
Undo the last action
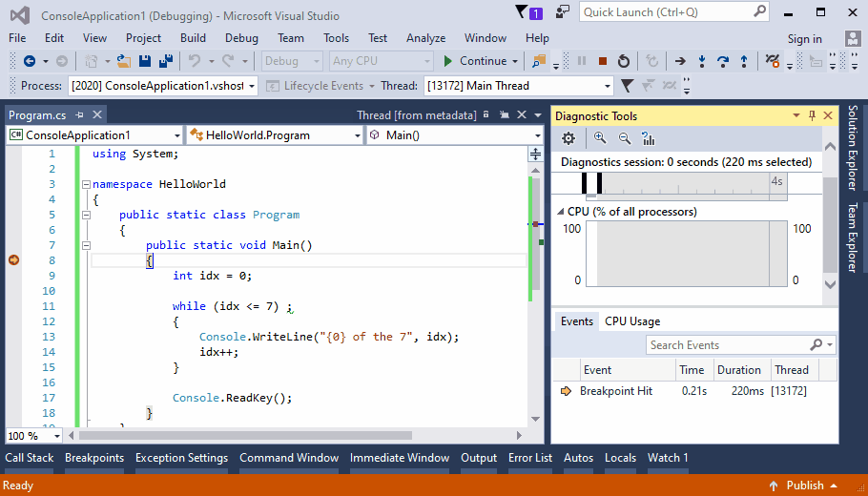click(x=195, y=61)
